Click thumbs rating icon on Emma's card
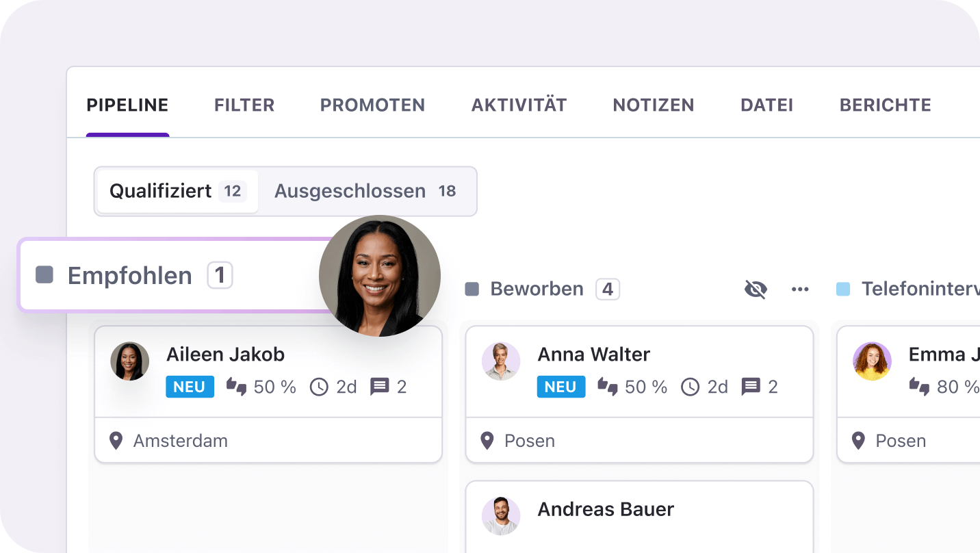Viewport: 980px width, 553px height. 920,387
